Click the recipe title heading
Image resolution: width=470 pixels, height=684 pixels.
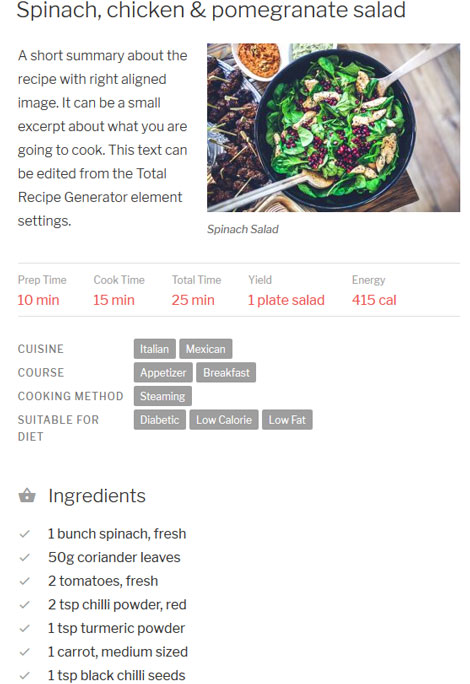click(211, 10)
